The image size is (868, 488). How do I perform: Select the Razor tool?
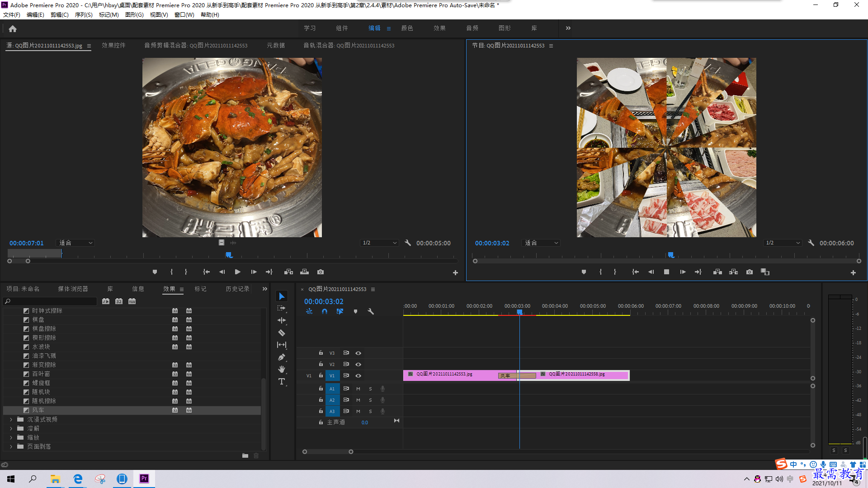pos(282,333)
